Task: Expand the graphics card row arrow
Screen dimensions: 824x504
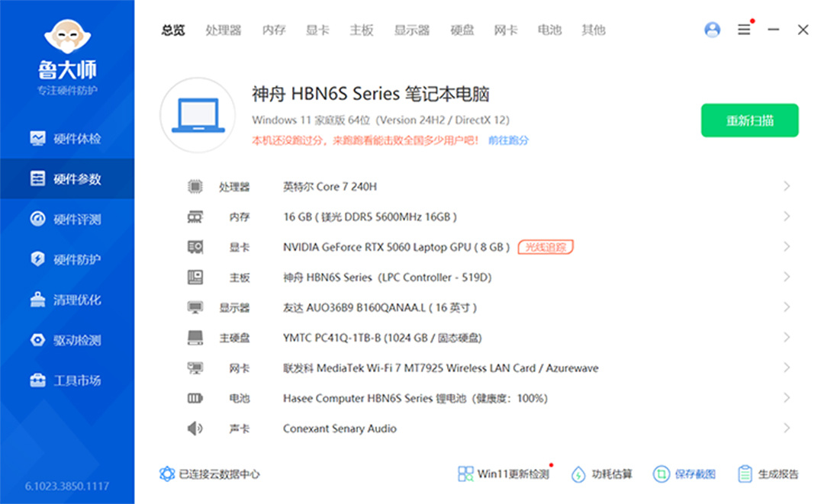Action: pyautogui.click(x=786, y=247)
